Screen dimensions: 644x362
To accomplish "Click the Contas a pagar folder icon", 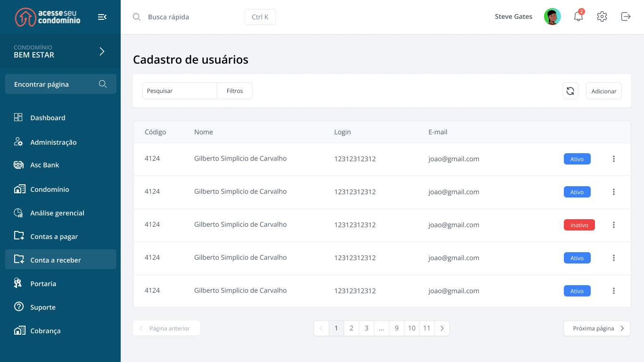I will point(19,236).
